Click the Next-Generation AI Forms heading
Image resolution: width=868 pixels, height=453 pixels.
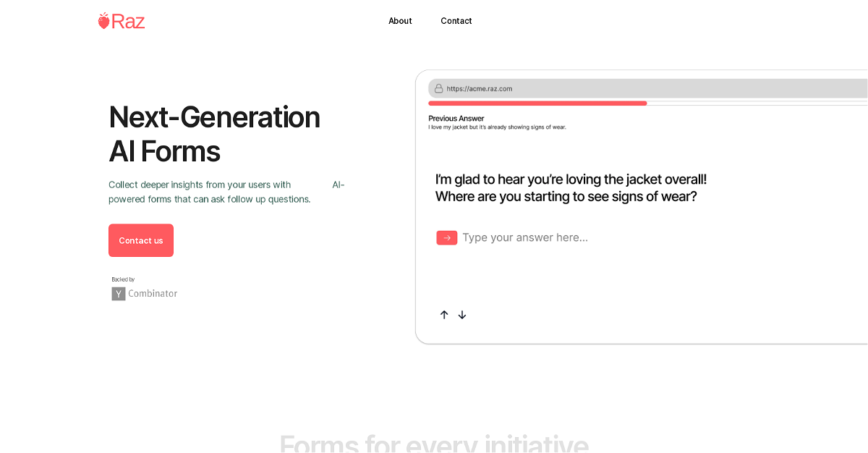[x=214, y=134]
